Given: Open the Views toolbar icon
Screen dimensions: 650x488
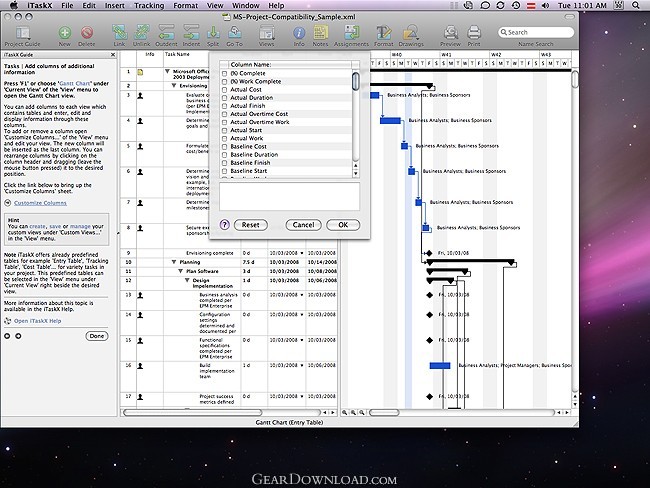Looking at the screenshot, I should coord(266,32).
